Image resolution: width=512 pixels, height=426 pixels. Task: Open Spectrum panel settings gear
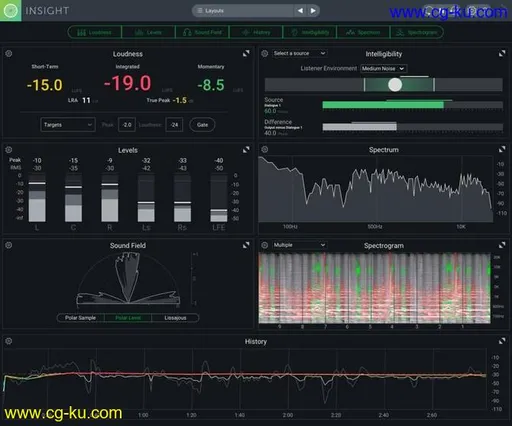tap(265, 149)
